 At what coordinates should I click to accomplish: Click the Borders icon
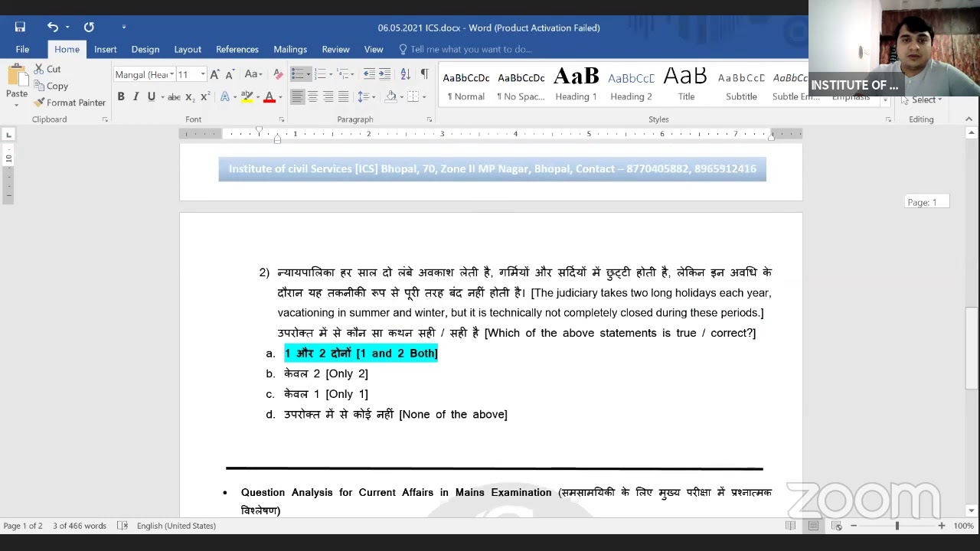click(413, 96)
